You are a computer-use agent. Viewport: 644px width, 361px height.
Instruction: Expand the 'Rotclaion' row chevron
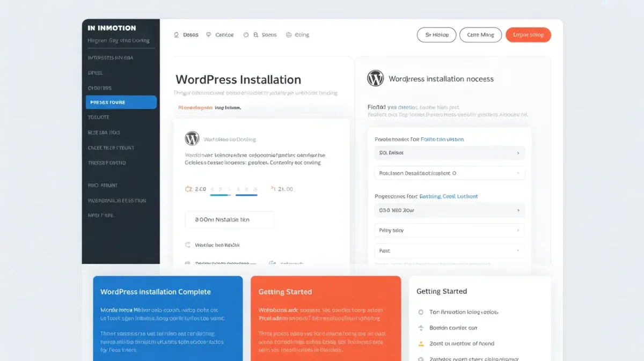pyautogui.click(x=518, y=173)
